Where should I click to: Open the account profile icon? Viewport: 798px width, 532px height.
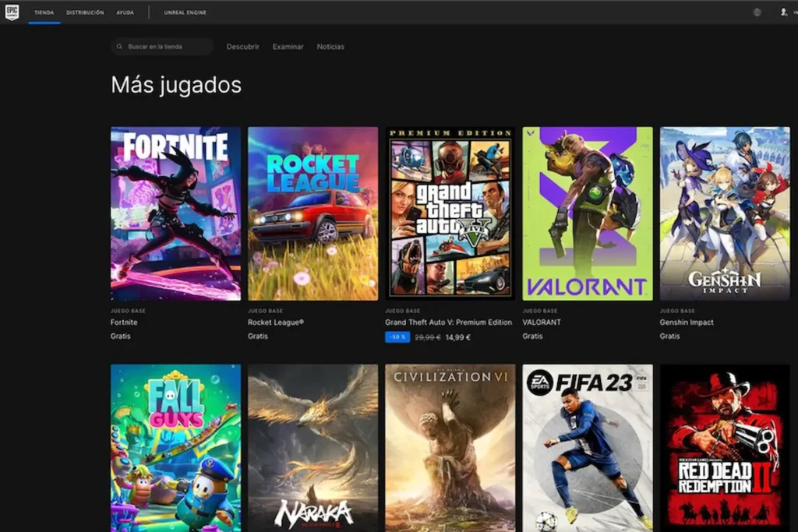tap(782, 12)
